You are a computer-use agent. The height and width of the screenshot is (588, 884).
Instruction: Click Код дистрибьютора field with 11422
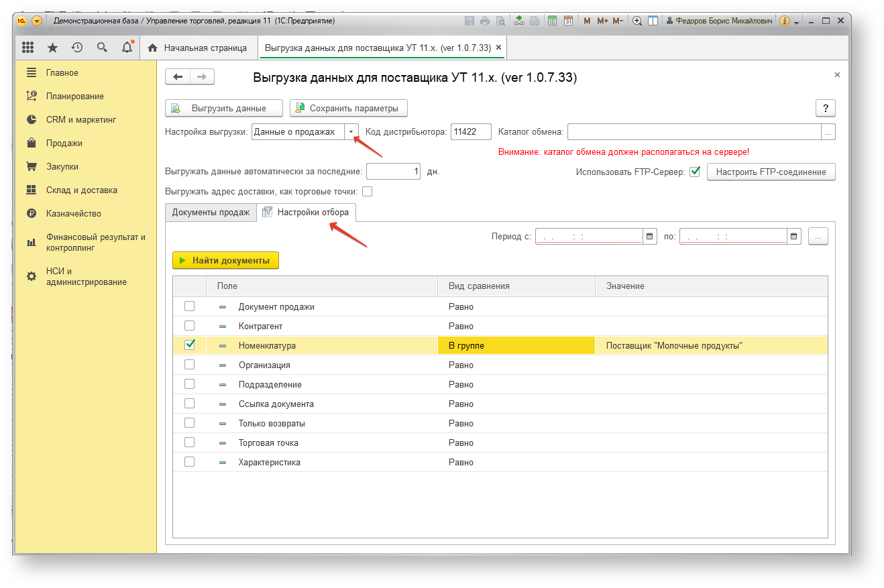coord(471,132)
